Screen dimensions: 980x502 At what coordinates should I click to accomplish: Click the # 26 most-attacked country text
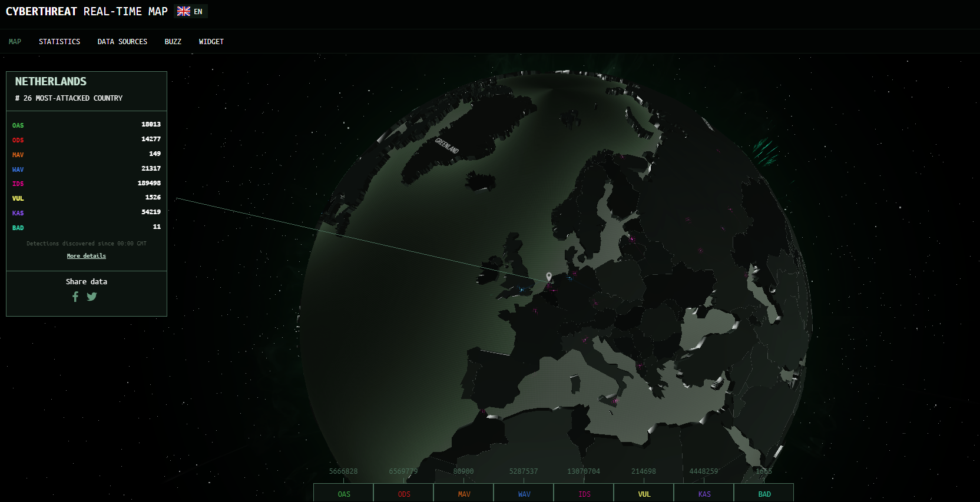coord(69,98)
